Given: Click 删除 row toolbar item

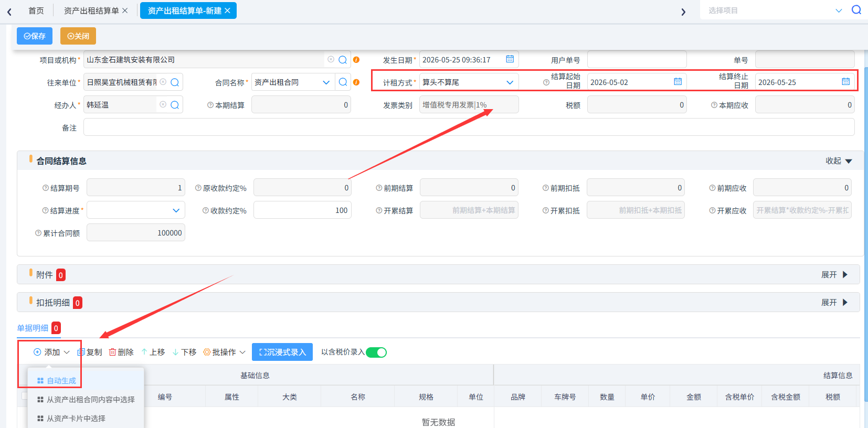Looking at the screenshot, I should [121, 352].
